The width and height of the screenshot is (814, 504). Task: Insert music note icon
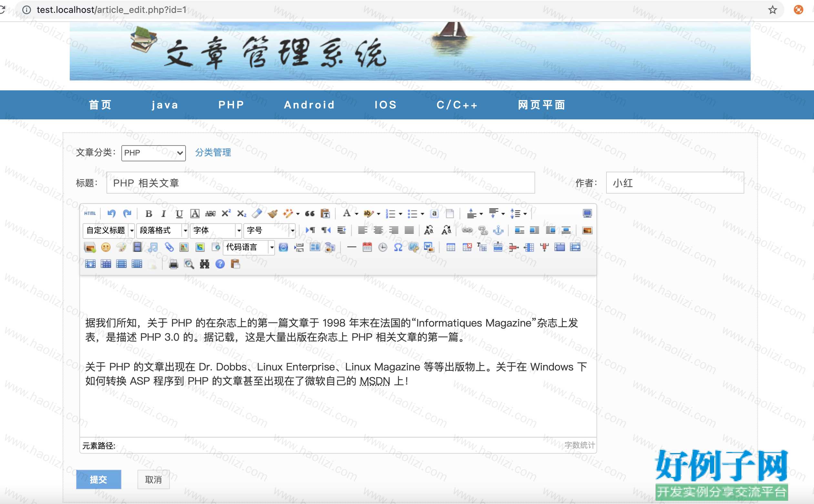pos(153,247)
